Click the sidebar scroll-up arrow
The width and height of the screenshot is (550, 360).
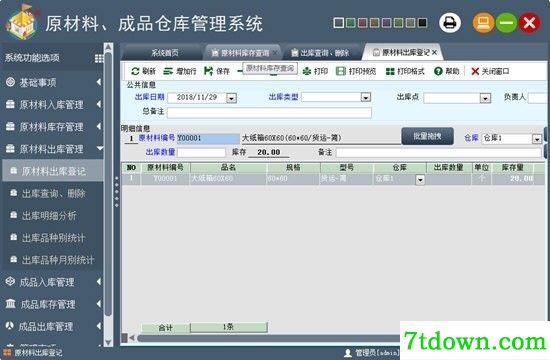point(108,47)
